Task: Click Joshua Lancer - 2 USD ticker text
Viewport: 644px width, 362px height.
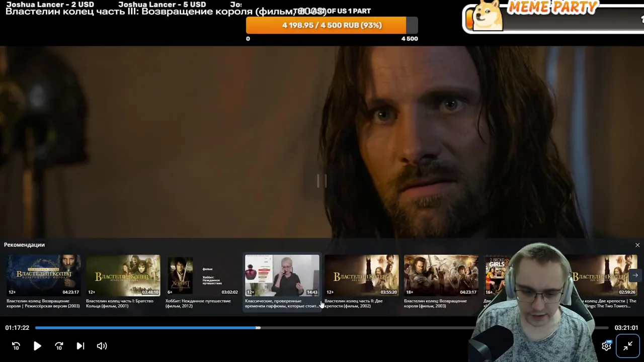Action: point(50,5)
